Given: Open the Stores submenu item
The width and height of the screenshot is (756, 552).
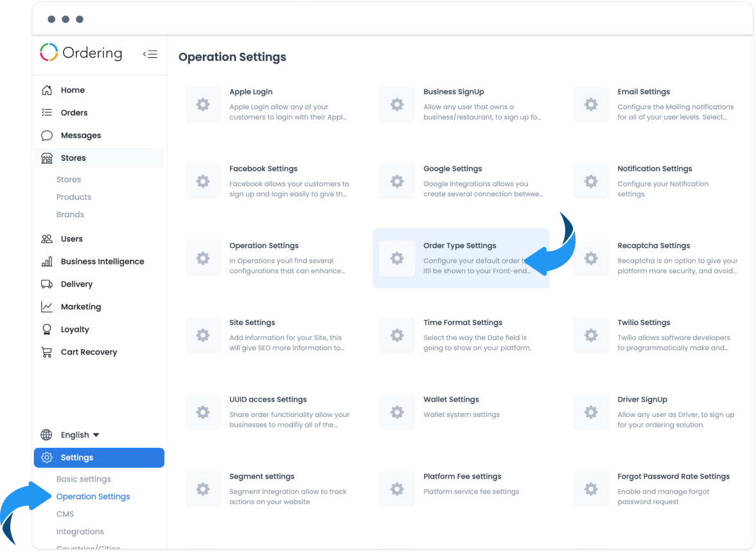Looking at the screenshot, I should point(69,179).
